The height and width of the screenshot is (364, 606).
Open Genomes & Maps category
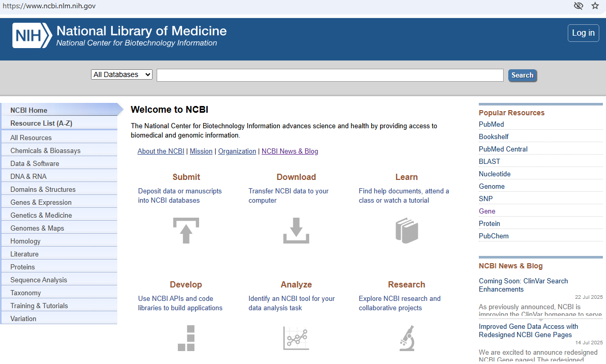(59, 229)
